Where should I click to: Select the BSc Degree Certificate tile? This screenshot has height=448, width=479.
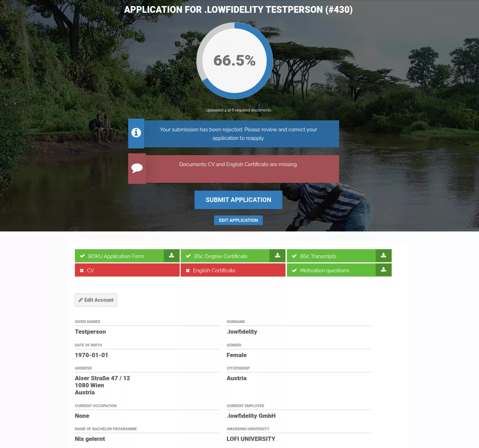[x=224, y=256]
